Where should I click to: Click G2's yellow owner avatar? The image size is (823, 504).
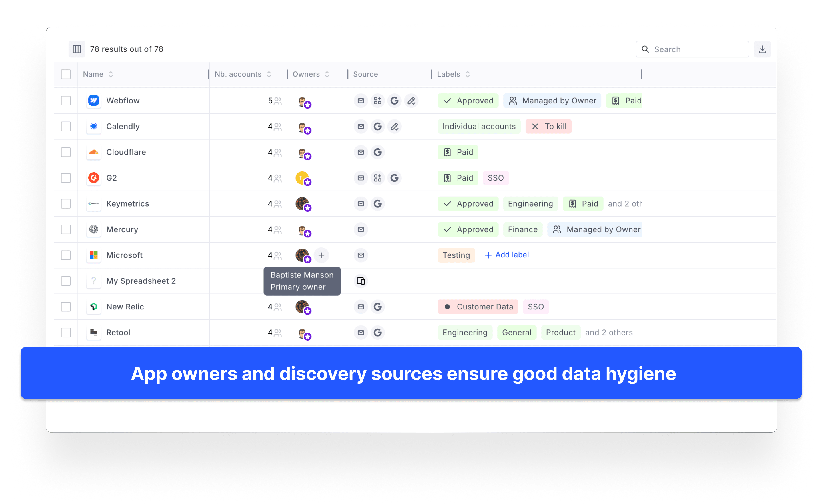(x=303, y=178)
